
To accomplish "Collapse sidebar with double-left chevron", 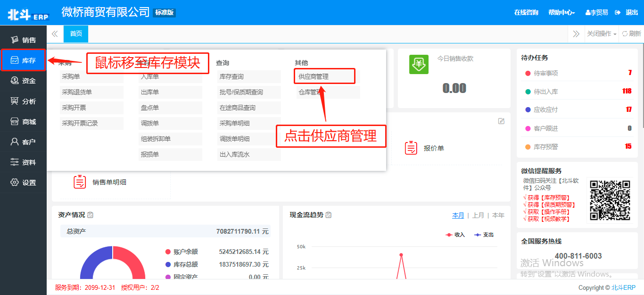I will coord(55,34).
